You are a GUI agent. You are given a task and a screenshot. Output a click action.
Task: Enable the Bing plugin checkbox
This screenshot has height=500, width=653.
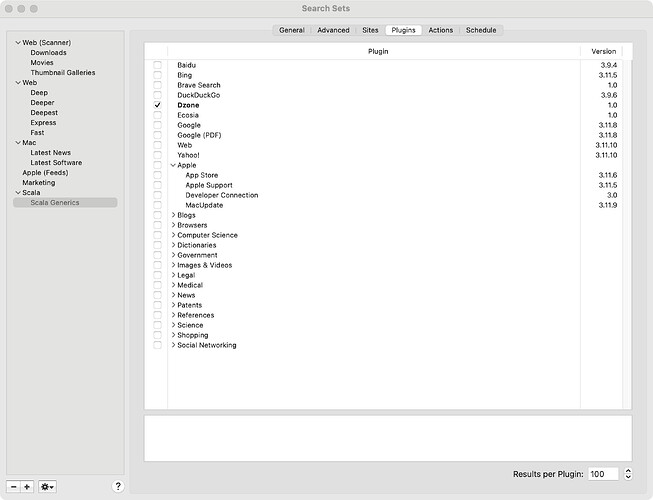pos(157,75)
